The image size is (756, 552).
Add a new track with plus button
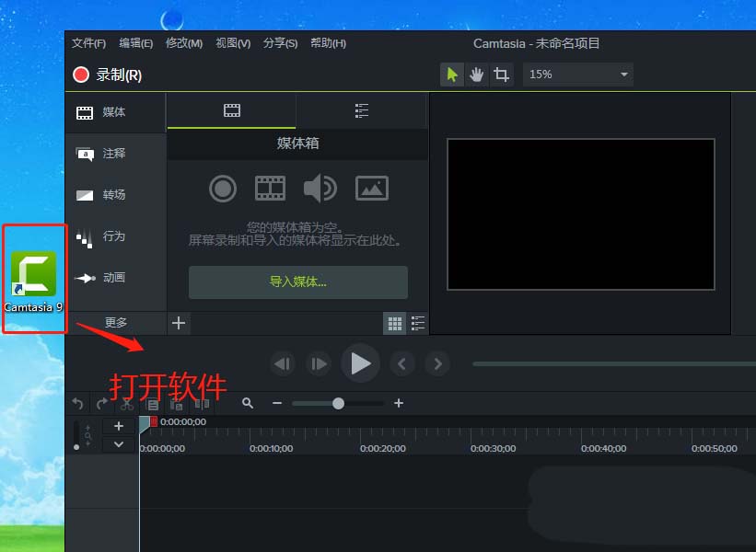pyautogui.click(x=119, y=426)
